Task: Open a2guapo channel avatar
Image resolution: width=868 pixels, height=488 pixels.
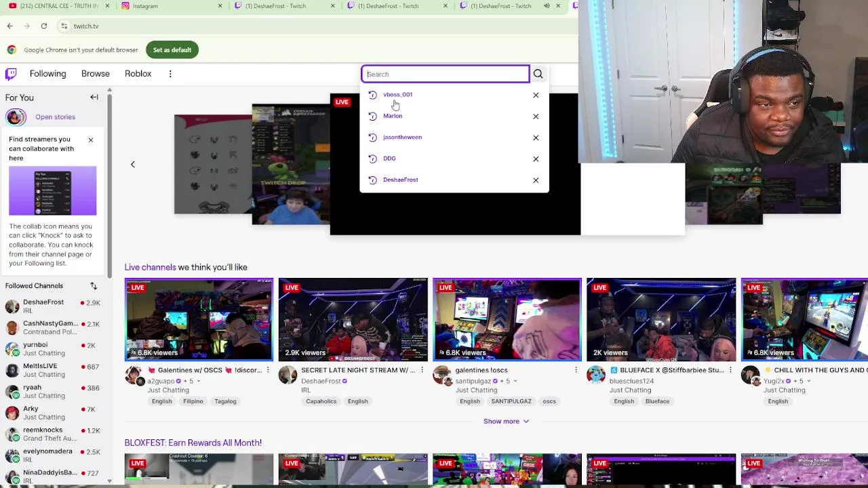Action: click(x=134, y=375)
